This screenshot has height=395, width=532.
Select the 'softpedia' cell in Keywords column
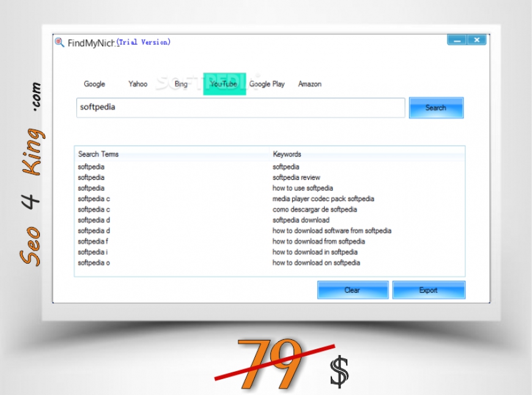click(286, 166)
